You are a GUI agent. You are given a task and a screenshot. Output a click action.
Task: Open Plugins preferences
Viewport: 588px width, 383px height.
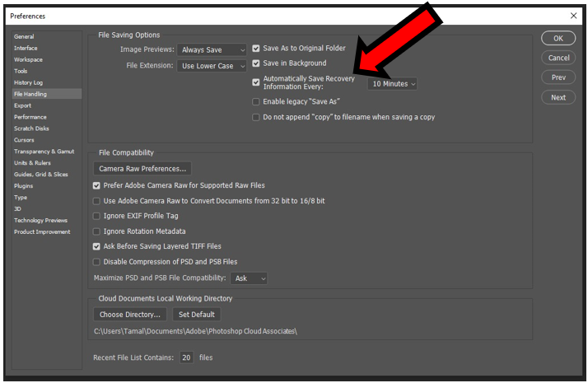point(23,185)
